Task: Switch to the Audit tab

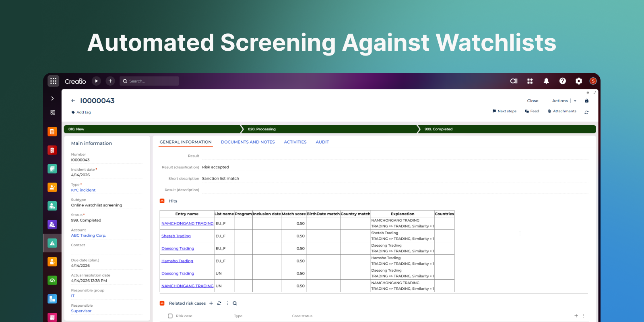Action: [x=322, y=142]
